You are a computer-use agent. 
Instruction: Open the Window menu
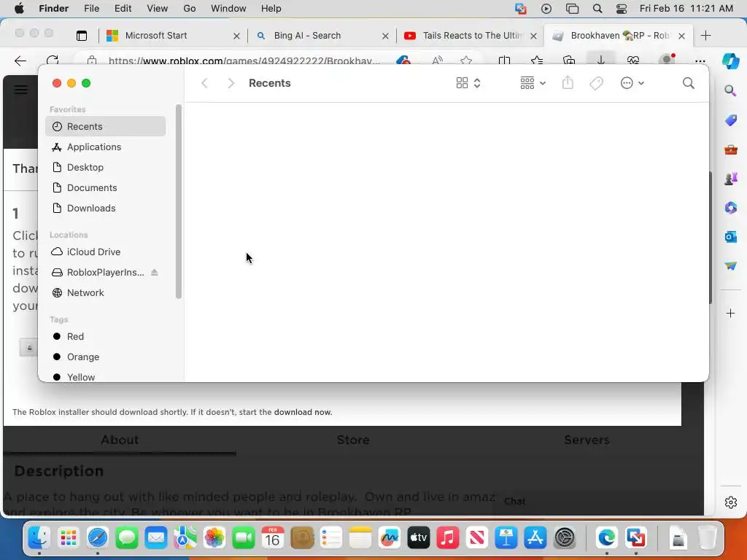click(228, 9)
